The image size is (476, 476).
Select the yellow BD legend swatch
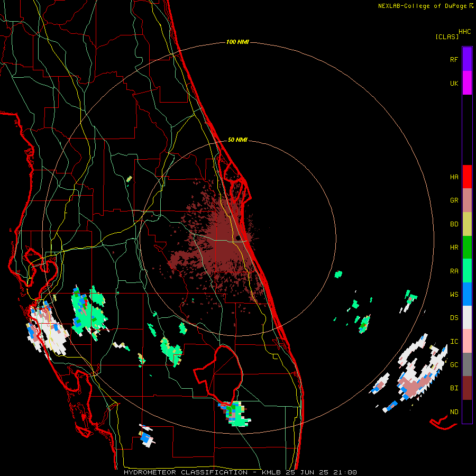coord(467,224)
